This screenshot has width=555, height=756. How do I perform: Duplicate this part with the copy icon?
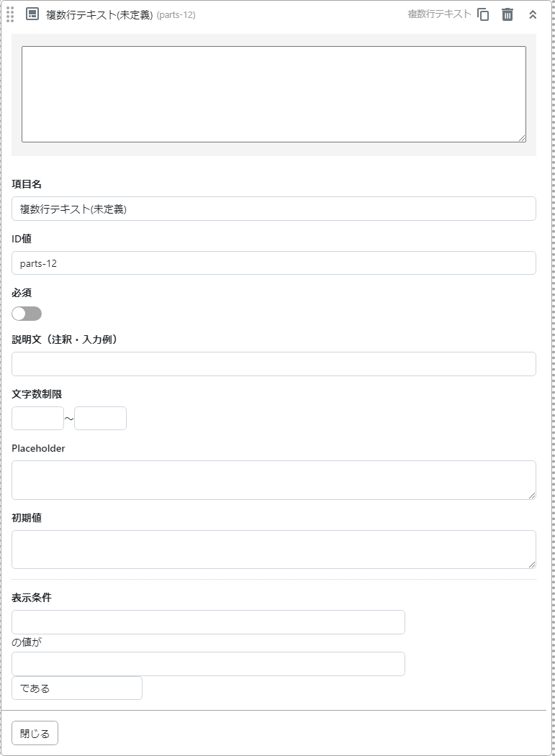pos(483,14)
